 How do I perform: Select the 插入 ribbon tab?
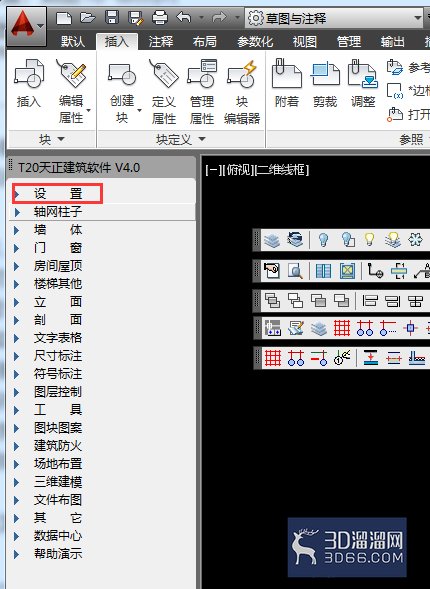117,41
